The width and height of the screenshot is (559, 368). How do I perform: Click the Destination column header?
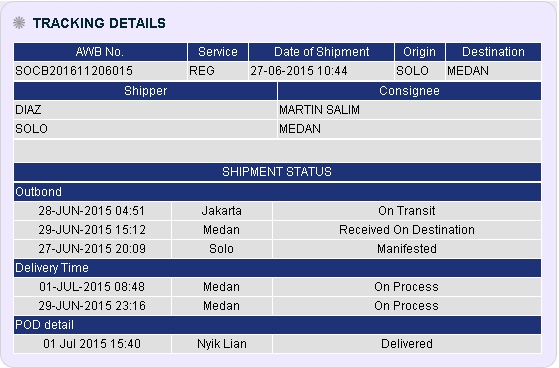coord(493,52)
